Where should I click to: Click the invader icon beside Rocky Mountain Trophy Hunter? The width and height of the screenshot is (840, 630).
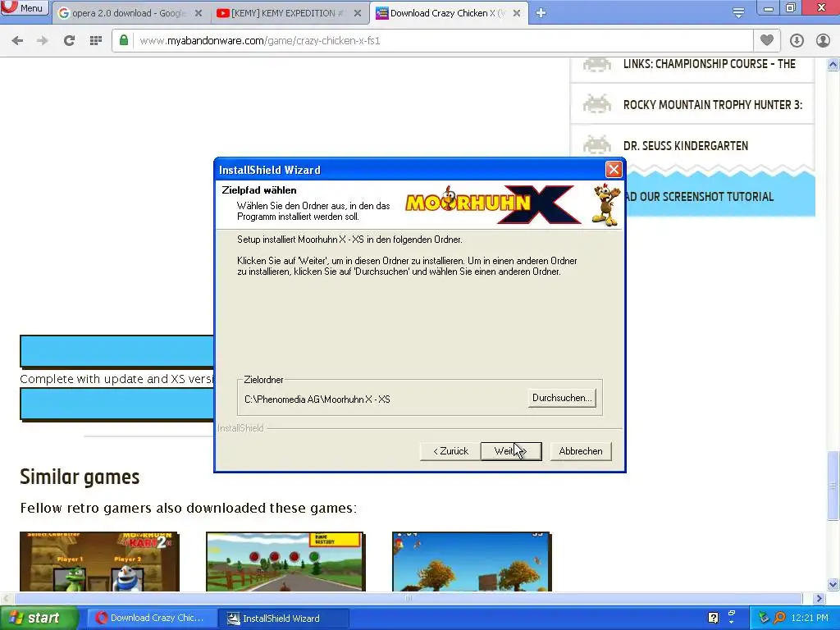(x=597, y=104)
